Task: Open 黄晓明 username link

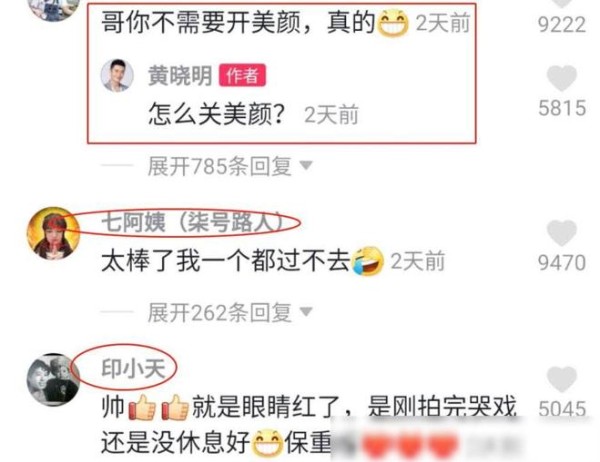Action: click(x=180, y=75)
